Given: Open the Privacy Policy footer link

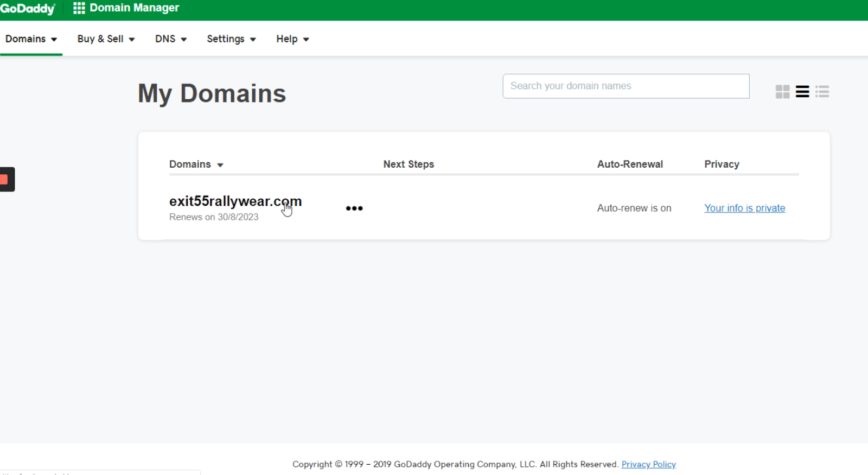Looking at the screenshot, I should click(648, 465).
